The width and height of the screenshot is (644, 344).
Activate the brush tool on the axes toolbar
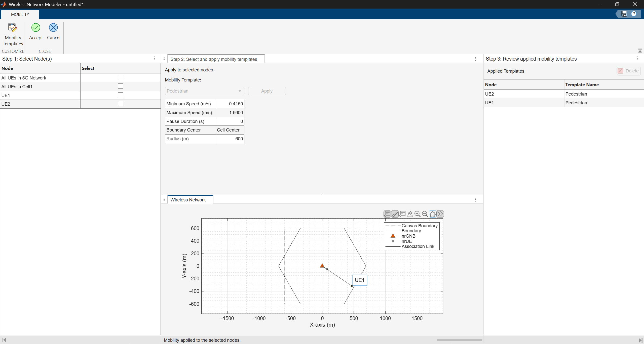tap(395, 214)
